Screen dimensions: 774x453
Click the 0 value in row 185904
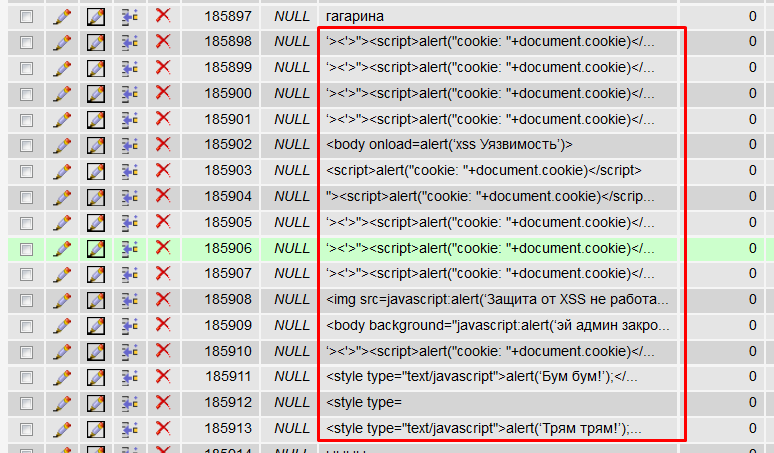pos(752,196)
